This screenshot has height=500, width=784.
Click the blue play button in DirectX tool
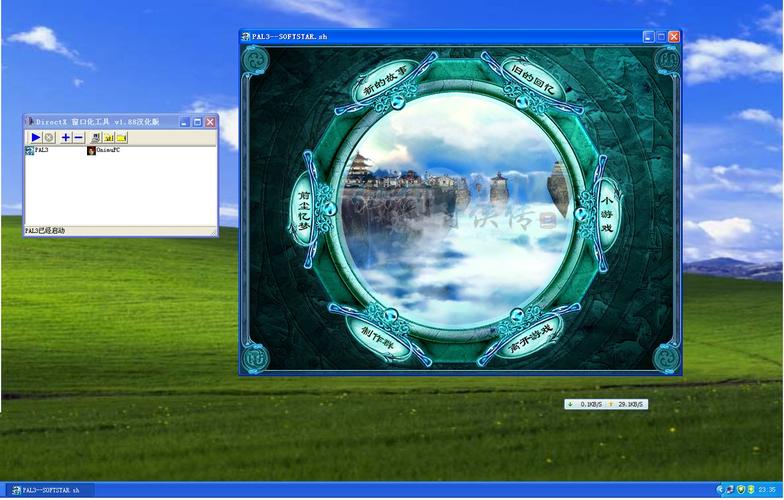pyautogui.click(x=35, y=137)
